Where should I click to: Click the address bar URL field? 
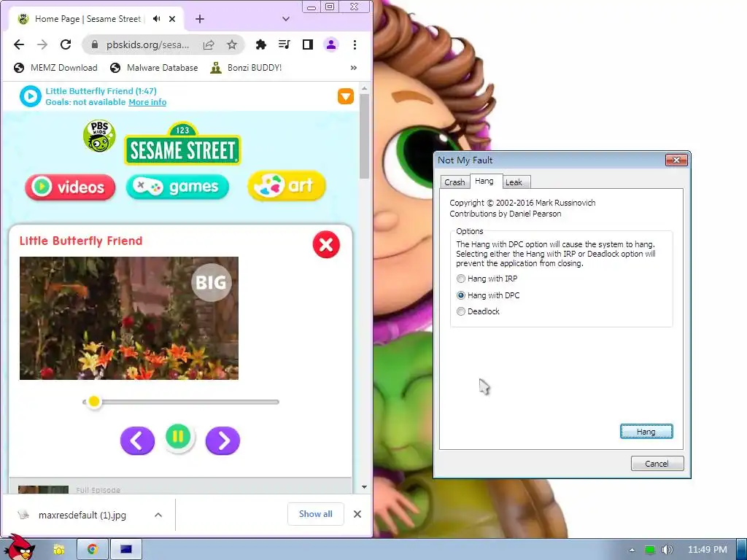(147, 44)
